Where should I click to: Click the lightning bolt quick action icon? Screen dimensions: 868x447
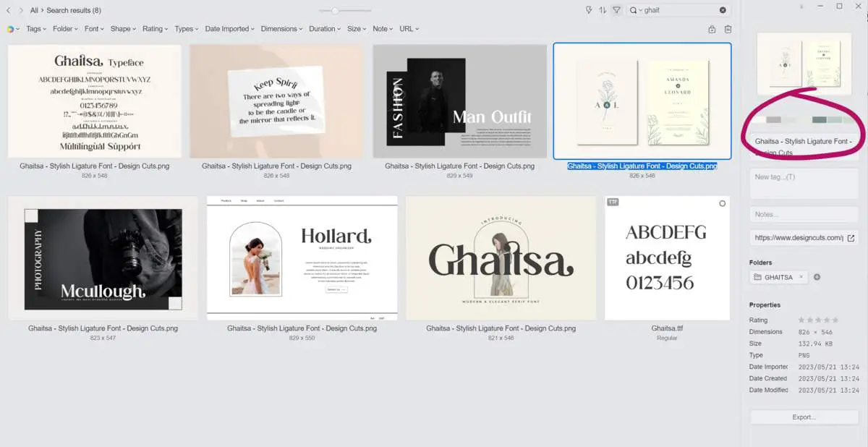[589, 10]
